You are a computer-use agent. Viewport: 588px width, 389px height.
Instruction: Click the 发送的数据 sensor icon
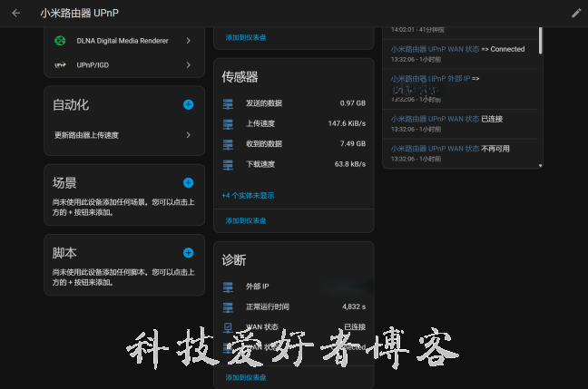(x=228, y=103)
